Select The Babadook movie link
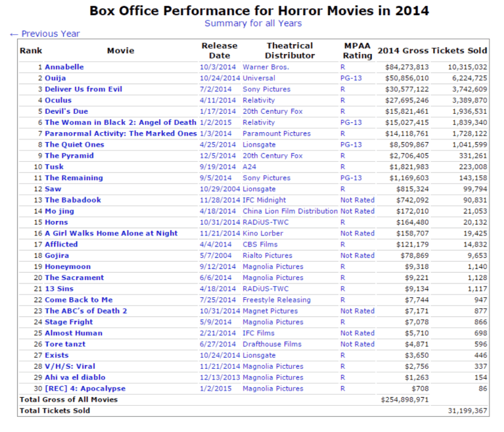The height and width of the screenshot is (432, 504). [x=72, y=200]
